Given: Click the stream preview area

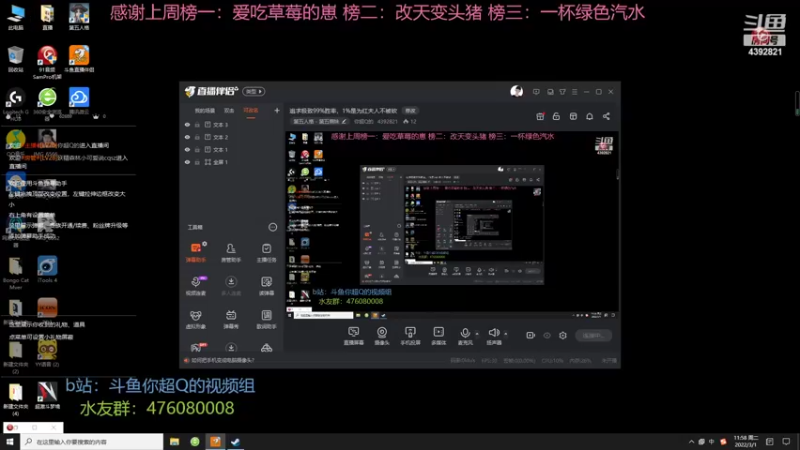Looking at the screenshot, I should point(452,225).
